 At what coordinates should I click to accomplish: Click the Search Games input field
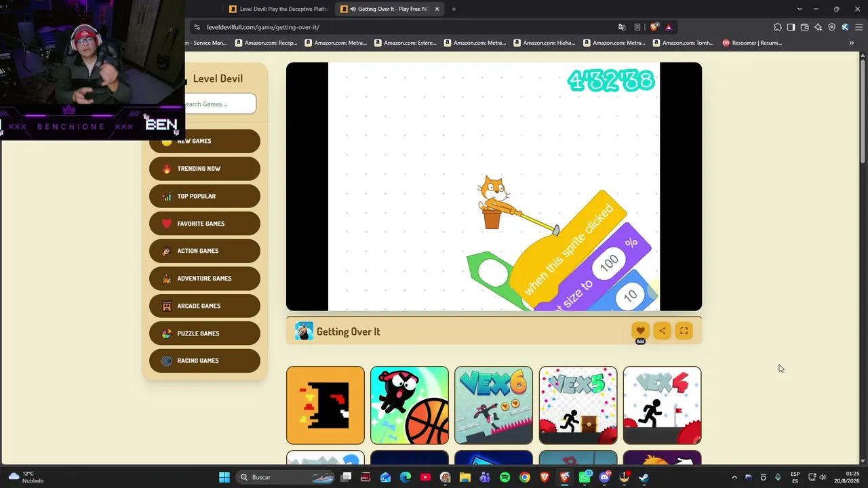coord(220,104)
